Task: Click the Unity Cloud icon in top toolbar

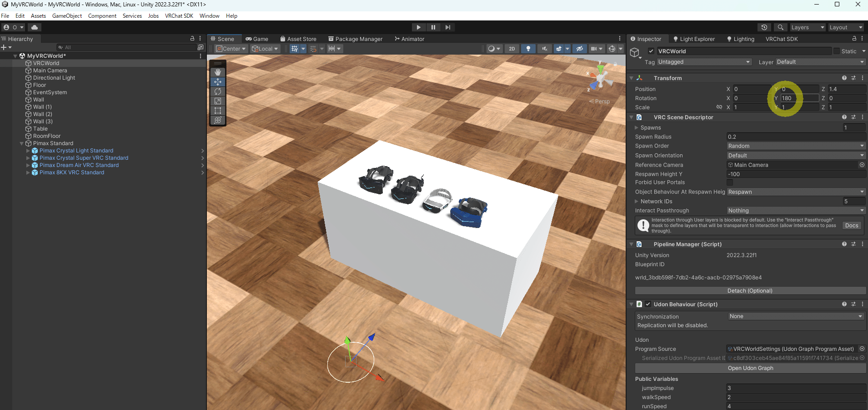Action: tap(35, 27)
